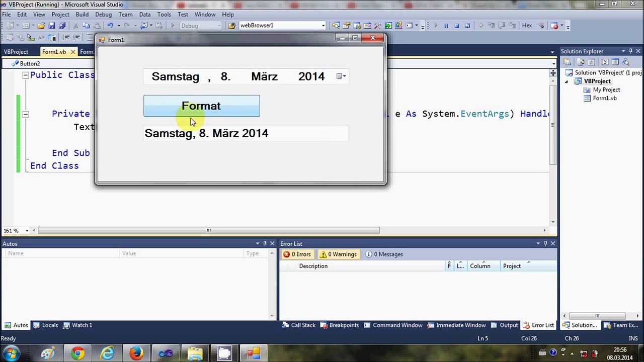Switch to the Immediate Window tab
Screen dimensions: 644x362
(x=456, y=325)
